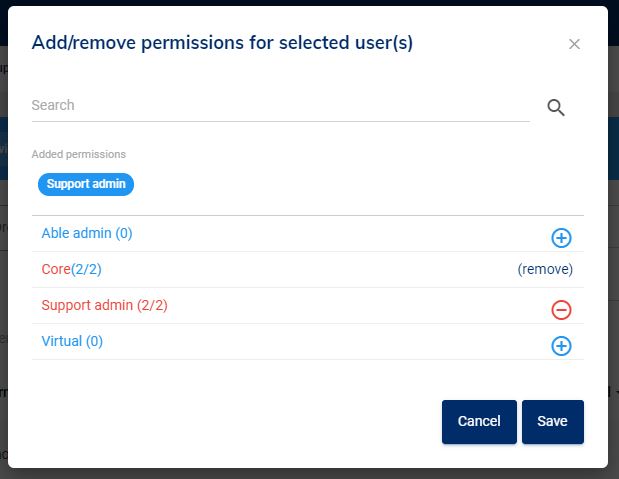This screenshot has width=619, height=479.
Task: Click the dialog title heading text
Action: point(222,42)
